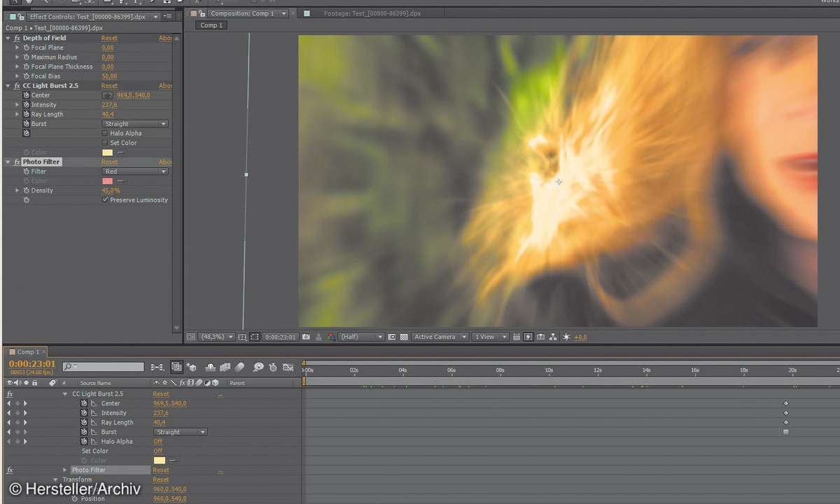Image resolution: width=840 pixels, height=504 pixels.
Task: Click hide shy layers icon
Action: [x=210, y=367]
